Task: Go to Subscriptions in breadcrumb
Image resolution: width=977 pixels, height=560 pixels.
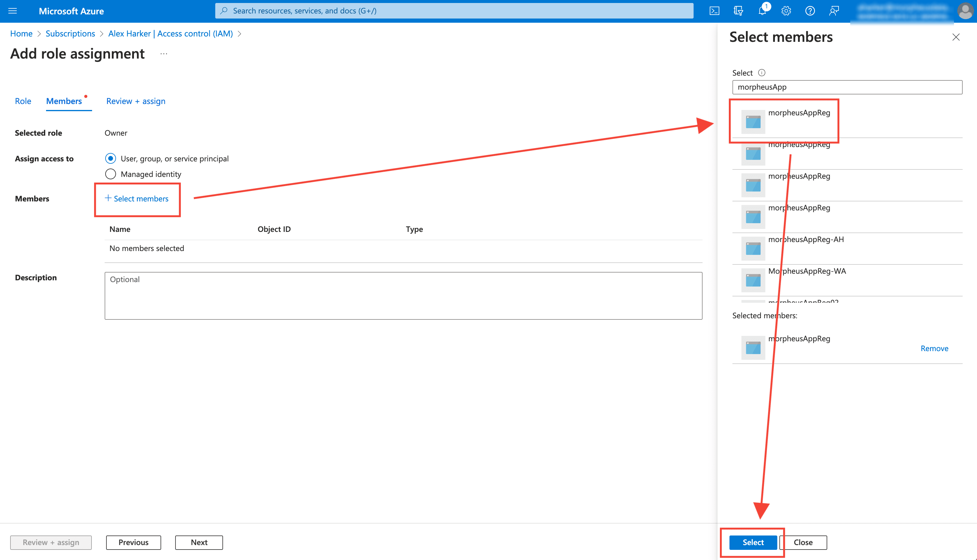Action: point(70,34)
